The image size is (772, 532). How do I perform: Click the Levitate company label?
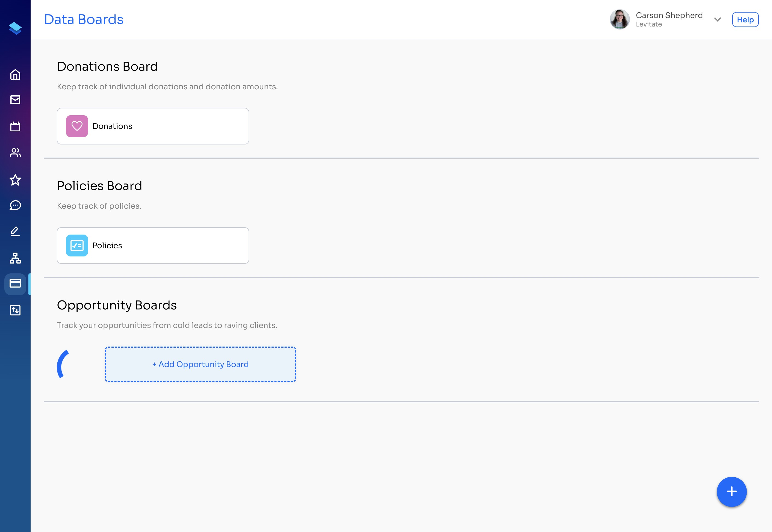click(x=649, y=24)
